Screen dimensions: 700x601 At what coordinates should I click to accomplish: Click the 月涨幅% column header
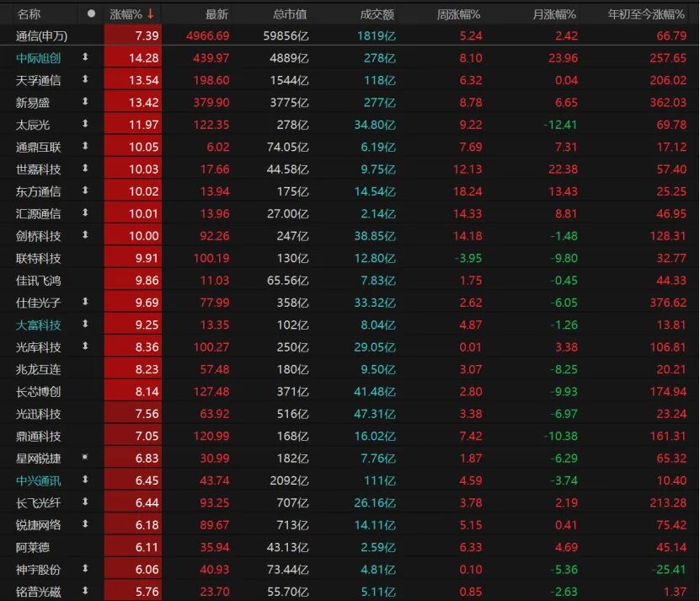pos(553,13)
